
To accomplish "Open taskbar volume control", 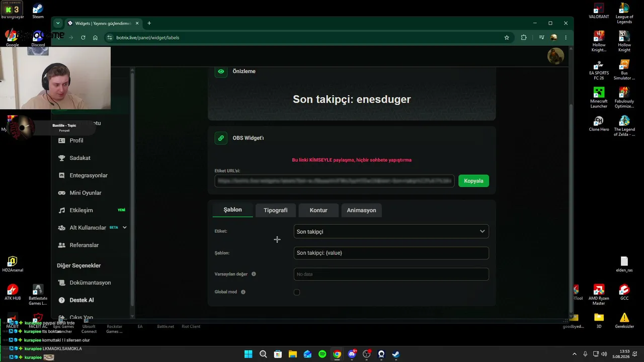I will click(x=604, y=354).
